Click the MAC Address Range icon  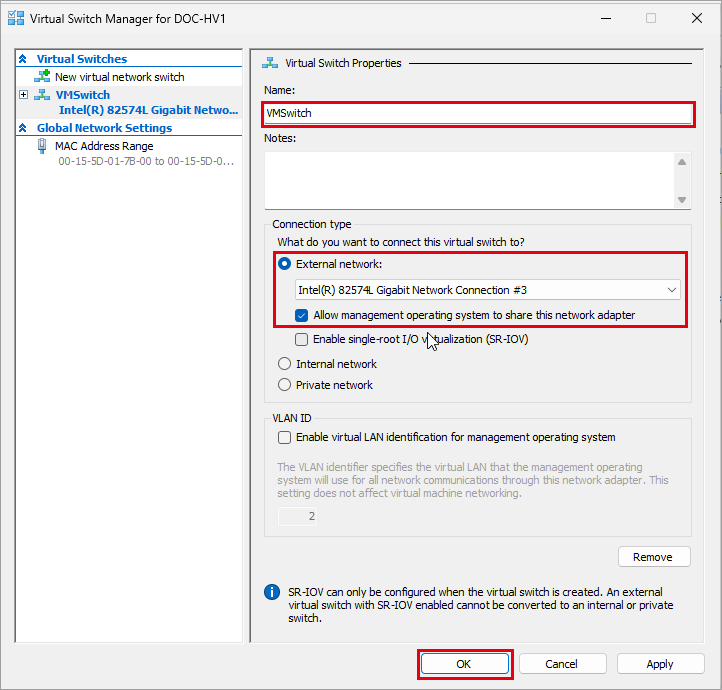[x=42, y=146]
